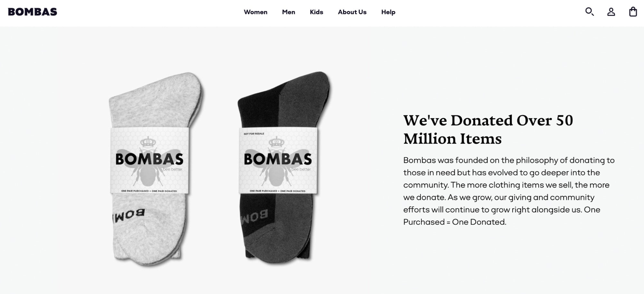Screen dimensions: 644x294
Task: Open the Help link
Action: (388, 12)
